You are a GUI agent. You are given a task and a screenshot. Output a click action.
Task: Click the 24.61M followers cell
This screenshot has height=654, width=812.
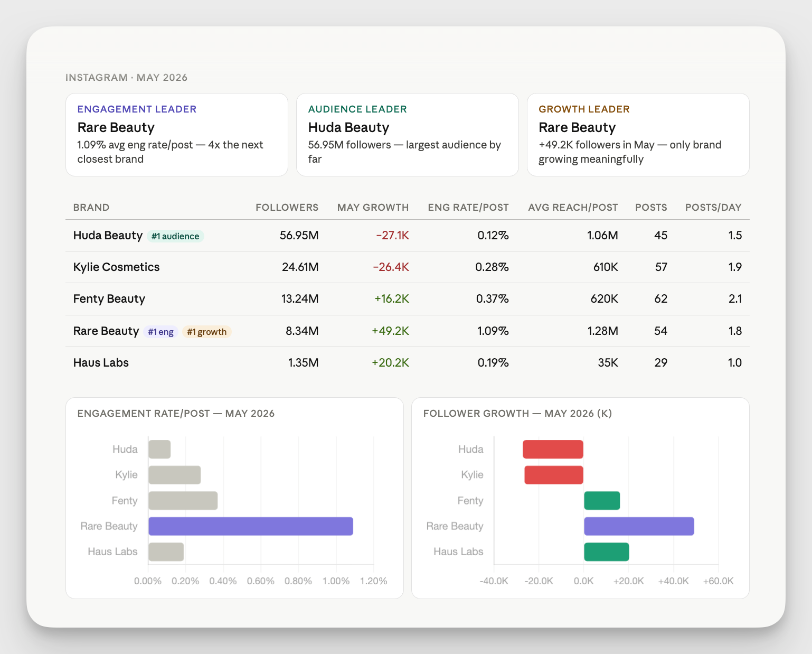coord(300,267)
